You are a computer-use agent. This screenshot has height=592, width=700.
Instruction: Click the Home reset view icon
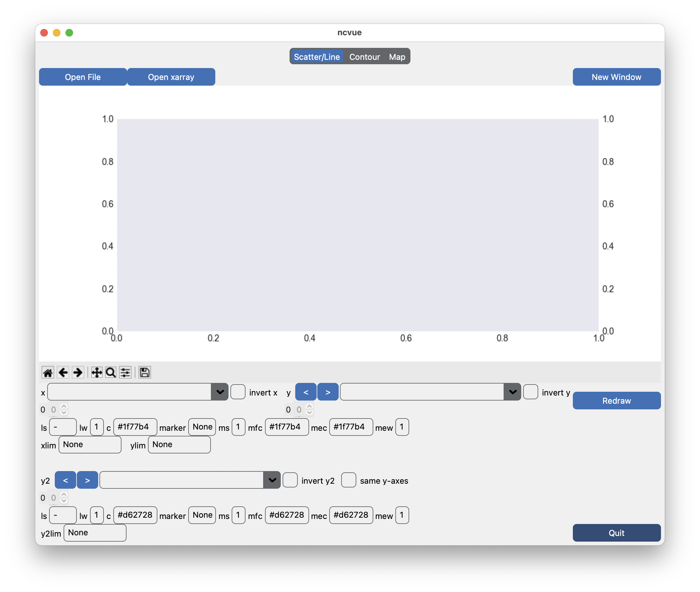[48, 373]
